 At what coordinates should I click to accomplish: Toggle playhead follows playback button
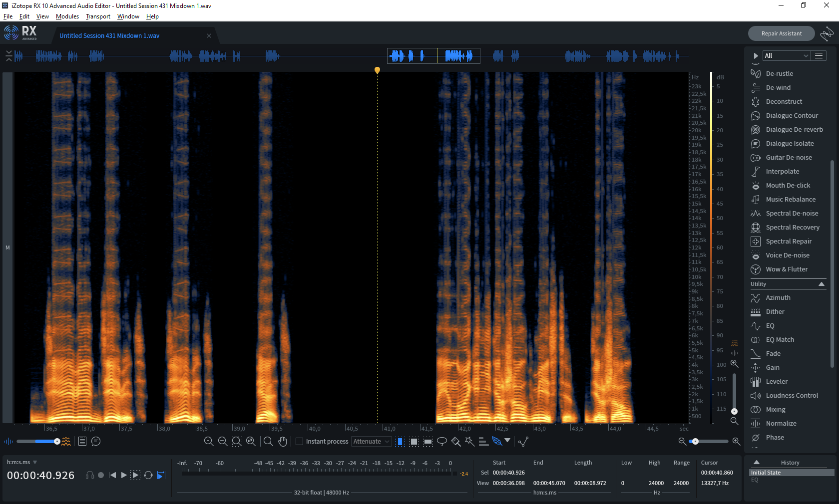(161, 475)
